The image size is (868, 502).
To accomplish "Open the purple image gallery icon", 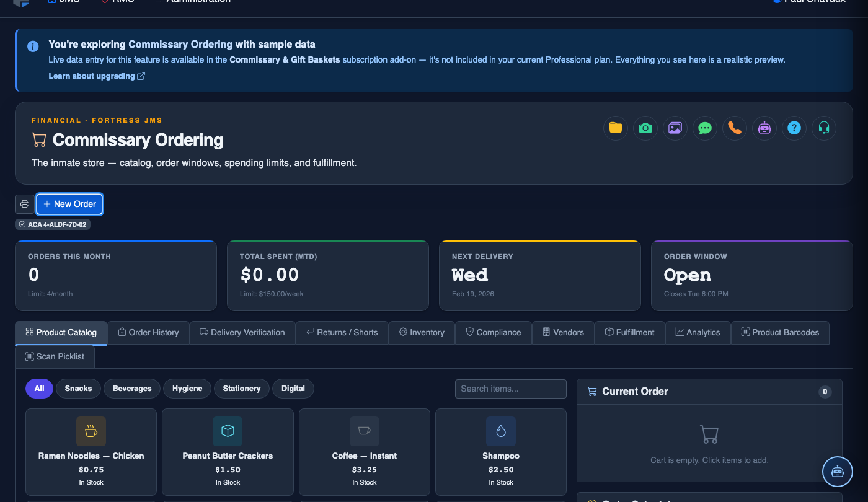I will click(x=675, y=128).
